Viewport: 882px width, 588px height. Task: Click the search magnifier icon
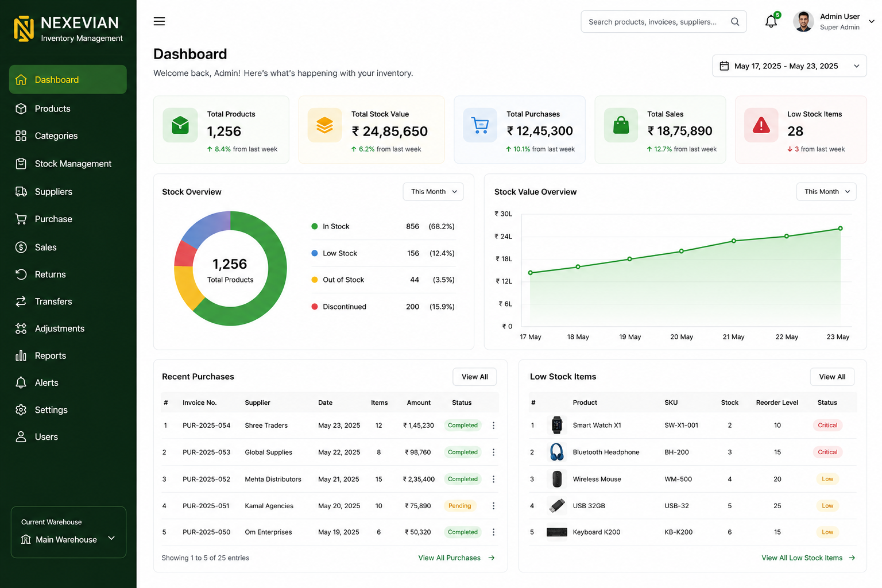(735, 22)
